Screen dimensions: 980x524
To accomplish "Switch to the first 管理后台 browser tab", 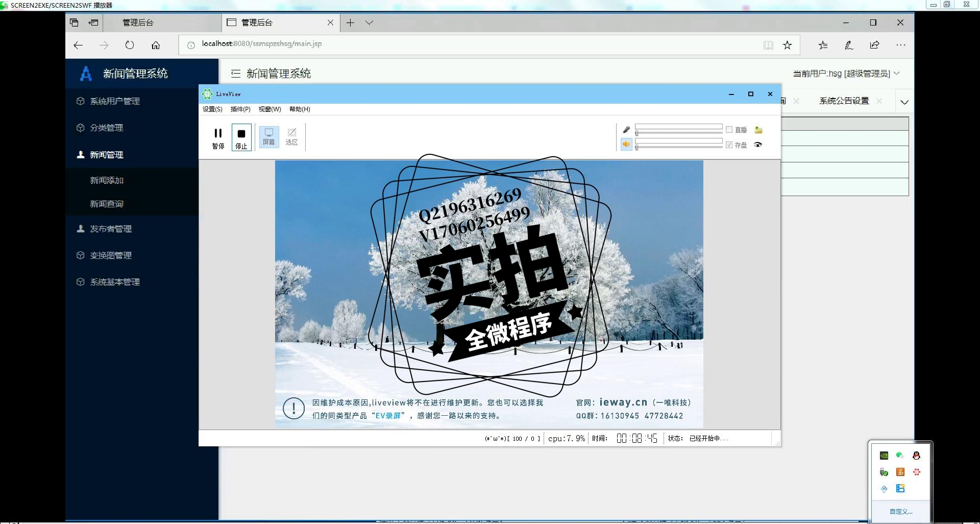I will pyautogui.click(x=162, y=22).
